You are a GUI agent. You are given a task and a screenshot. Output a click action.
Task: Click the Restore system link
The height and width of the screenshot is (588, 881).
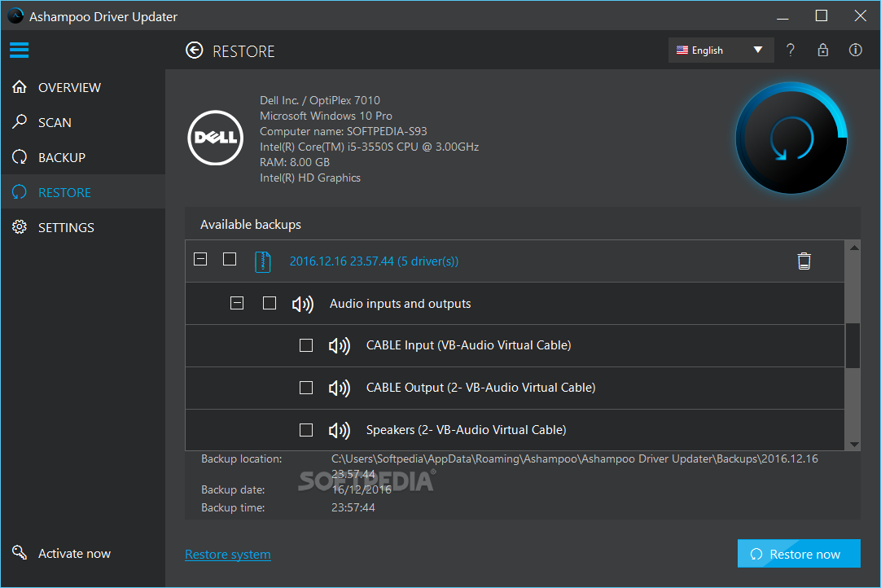click(x=227, y=555)
